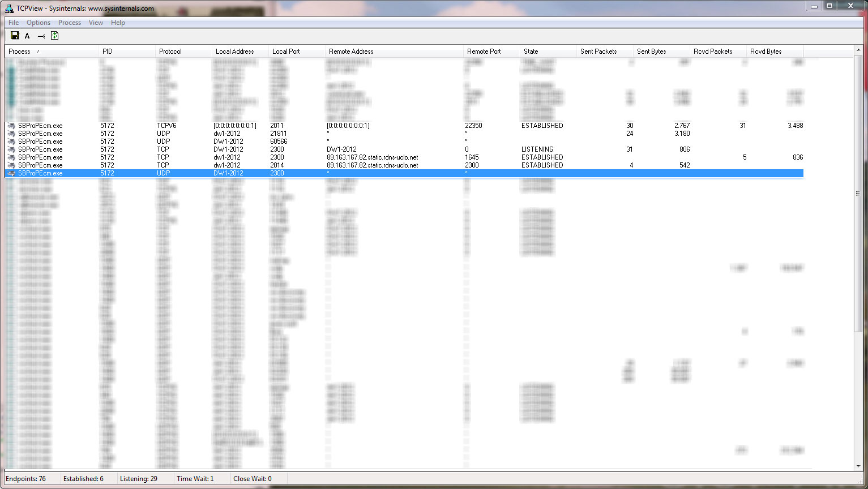Click process icon of the LISTENING SBProPEcm.exe row
The height and width of the screenshot is (489, 868).
tap(11, 149)
